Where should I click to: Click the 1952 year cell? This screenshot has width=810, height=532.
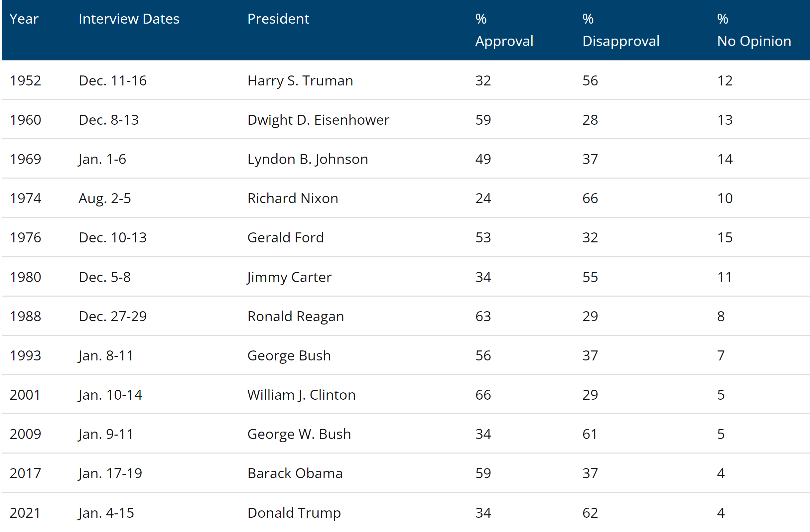point(26,81)
